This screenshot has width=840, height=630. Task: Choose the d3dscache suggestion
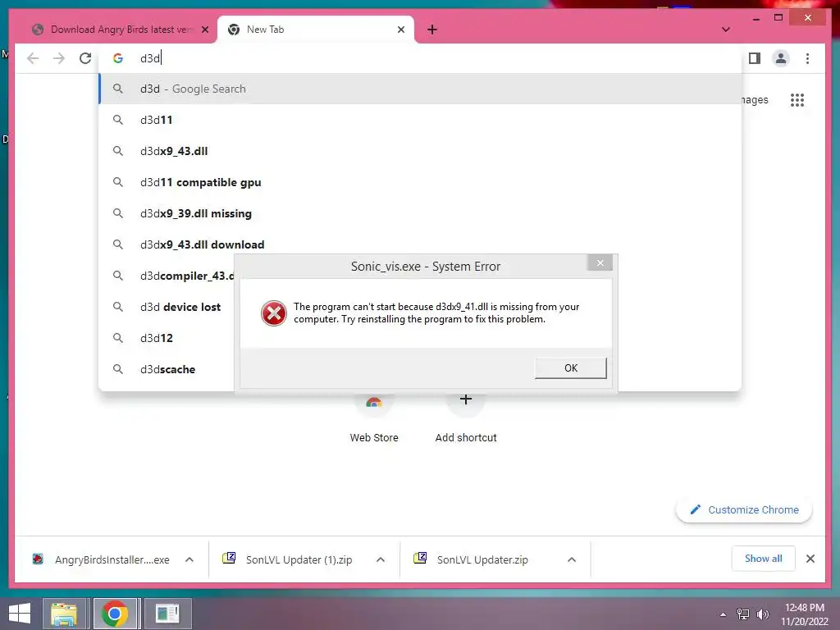point(167,369)
